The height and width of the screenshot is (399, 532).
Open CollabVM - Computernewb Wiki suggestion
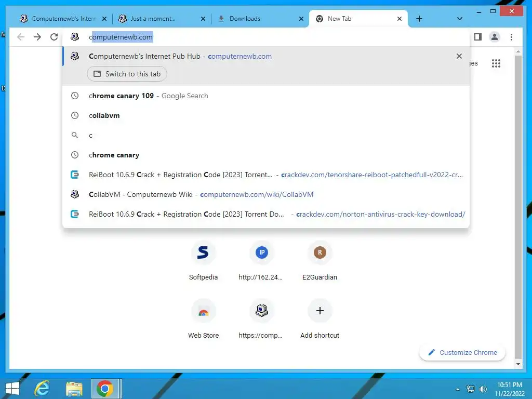pyautogui.click(x=266, y=194)
